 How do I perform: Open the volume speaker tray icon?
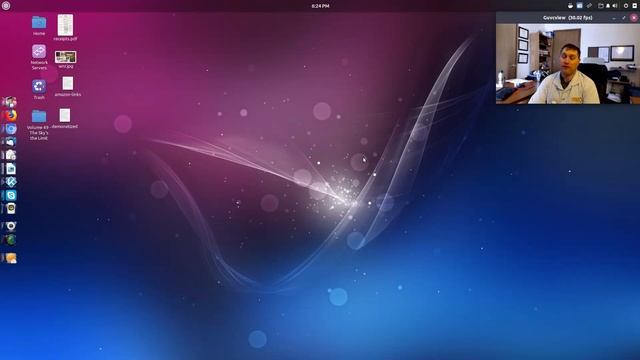tap(615, 6)
